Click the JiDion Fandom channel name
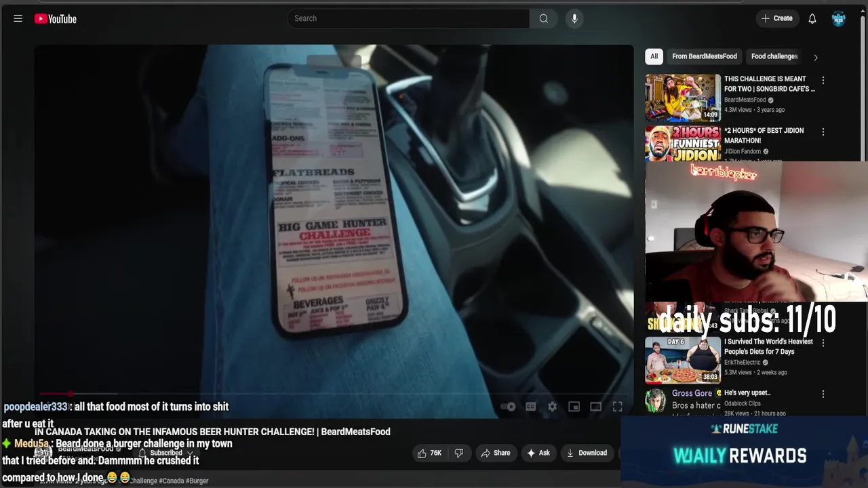868x488 pixels. pyautogui.click(x=742, y=151)
